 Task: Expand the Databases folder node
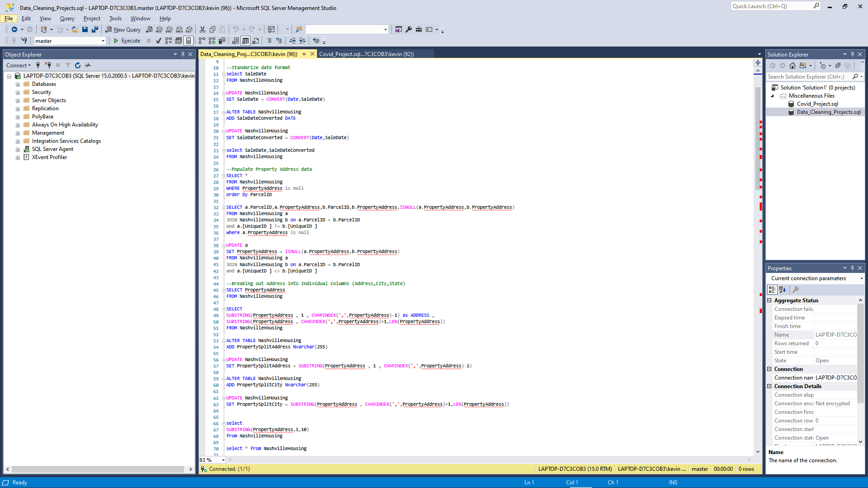point(18,84)
